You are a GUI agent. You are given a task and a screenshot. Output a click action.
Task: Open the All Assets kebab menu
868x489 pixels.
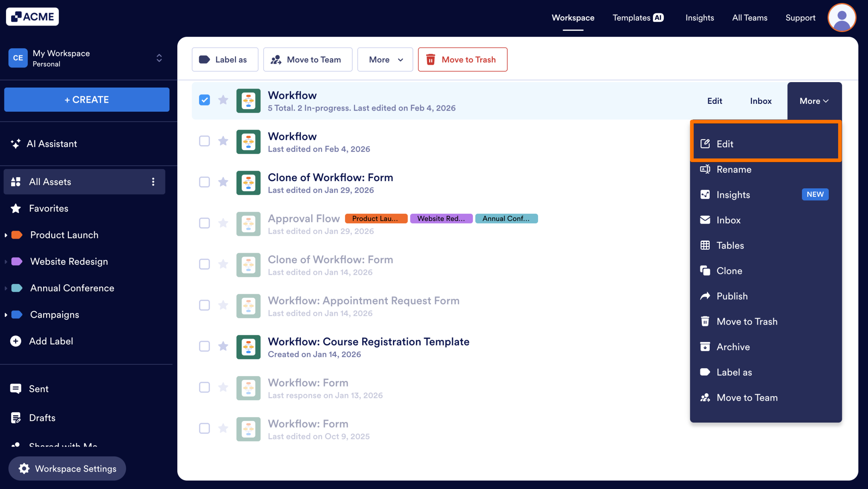[x=153, y=182]
